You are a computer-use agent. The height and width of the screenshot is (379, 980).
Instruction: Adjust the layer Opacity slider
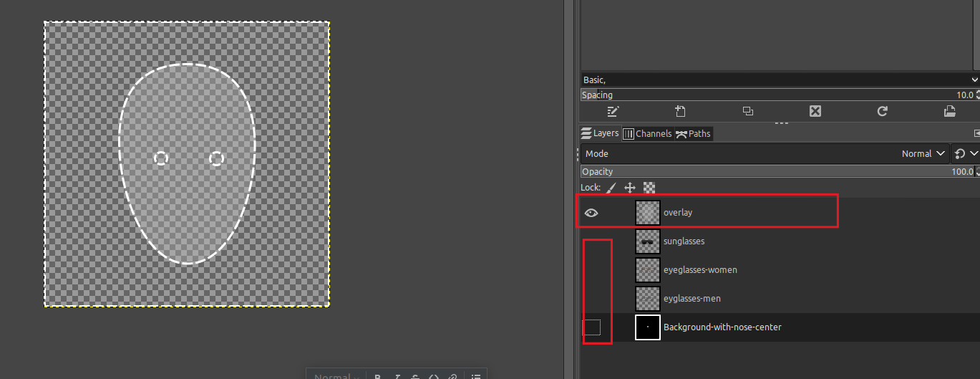coord(777,171)
